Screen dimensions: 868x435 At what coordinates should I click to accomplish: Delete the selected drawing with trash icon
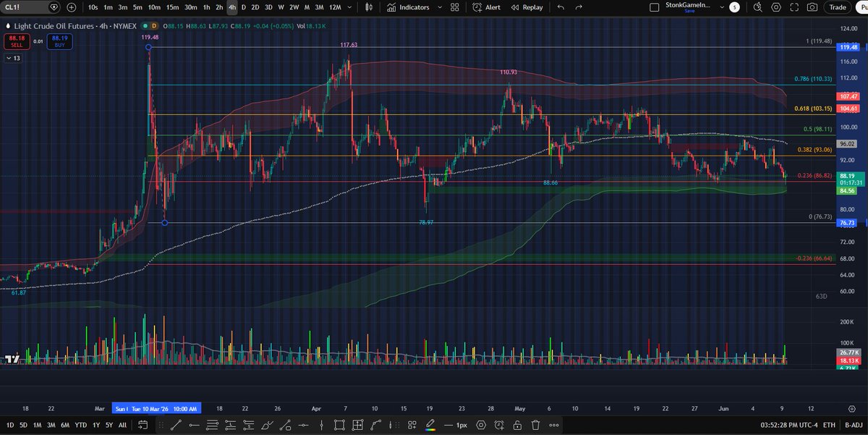tap(536, 425)
